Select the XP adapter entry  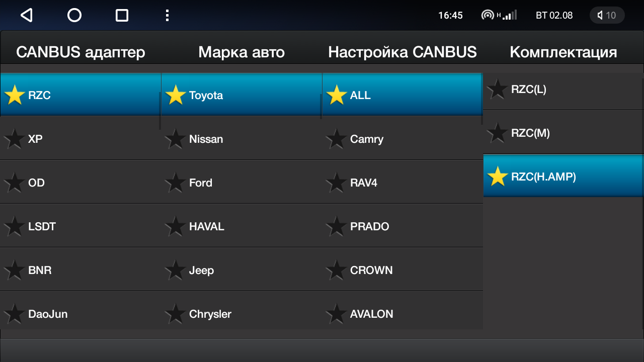click(x=80, y=139)
